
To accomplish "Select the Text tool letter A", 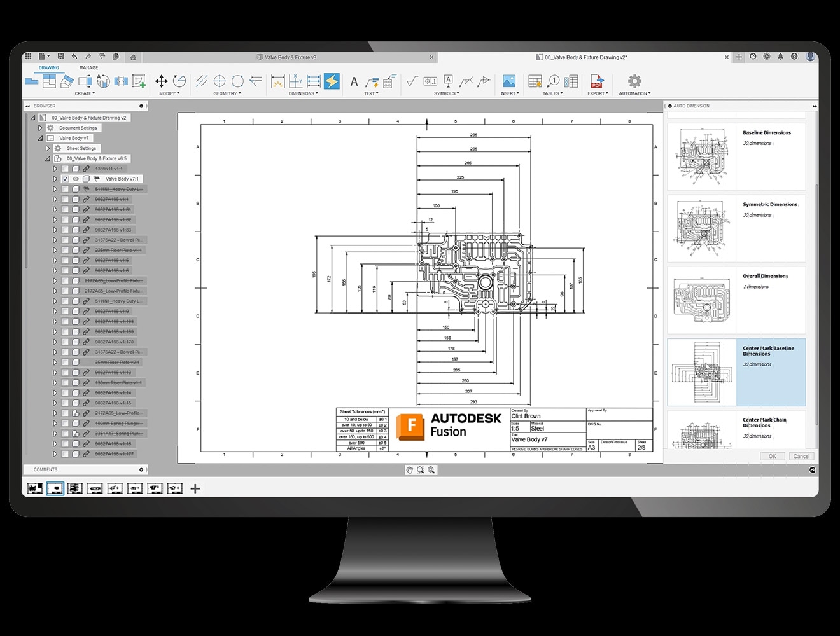I will pyautogui.click(x=354, y=81).
